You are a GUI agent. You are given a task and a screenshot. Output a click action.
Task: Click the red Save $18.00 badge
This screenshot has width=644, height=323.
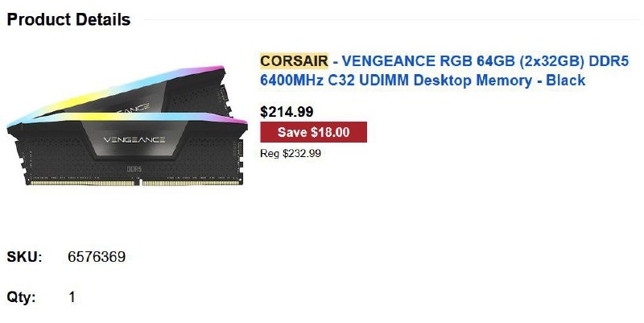(x=313, y=132)
